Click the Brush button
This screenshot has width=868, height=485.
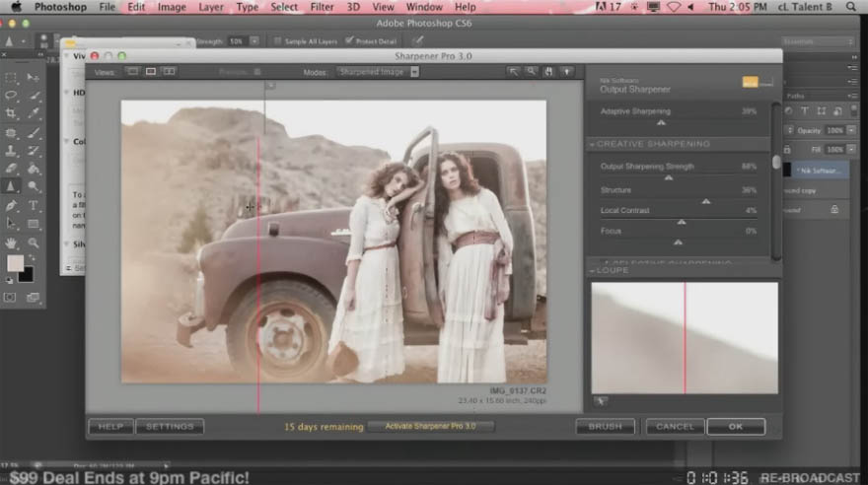[605, 427]
